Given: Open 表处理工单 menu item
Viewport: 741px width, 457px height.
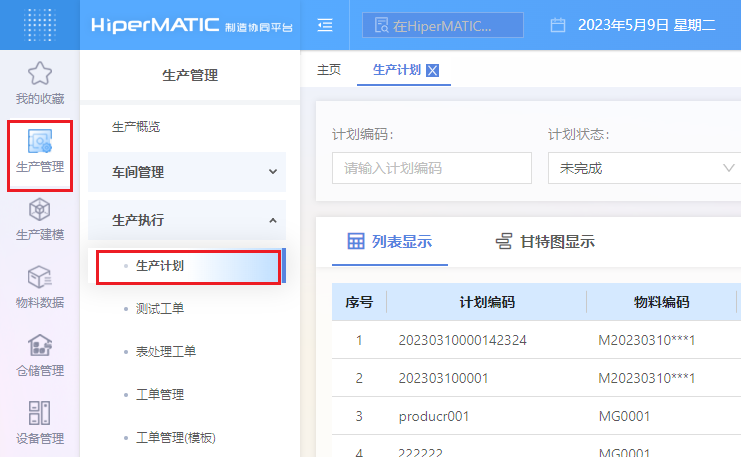Looking at the screenshot, I should pos(165,351).
